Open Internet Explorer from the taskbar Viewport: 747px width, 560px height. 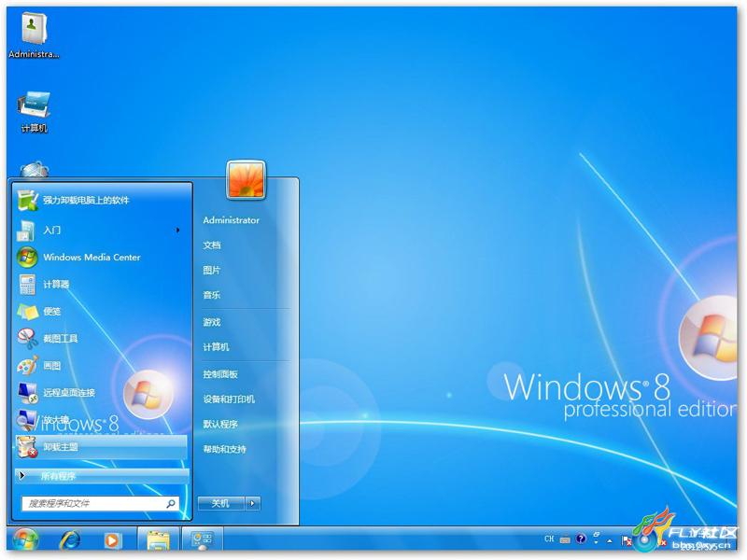tap(69, 540)
